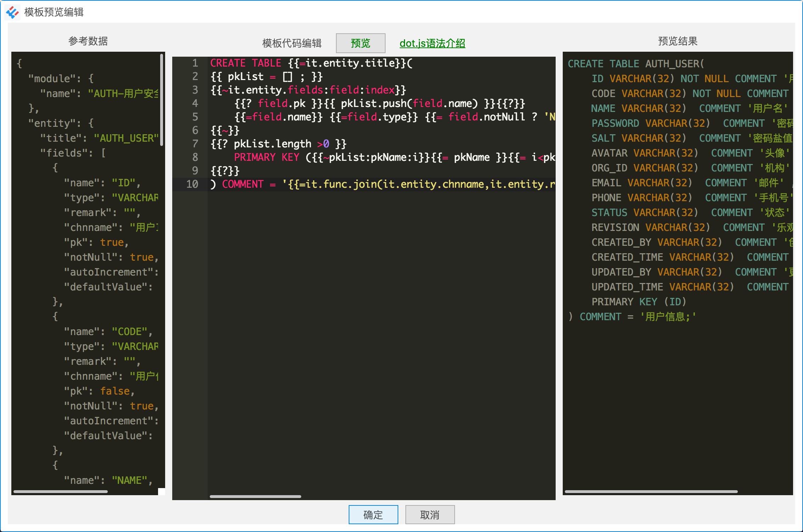803x532 pixels.
Task: Click the vertical scrollbar of reference data
Action: coord(162,100)
